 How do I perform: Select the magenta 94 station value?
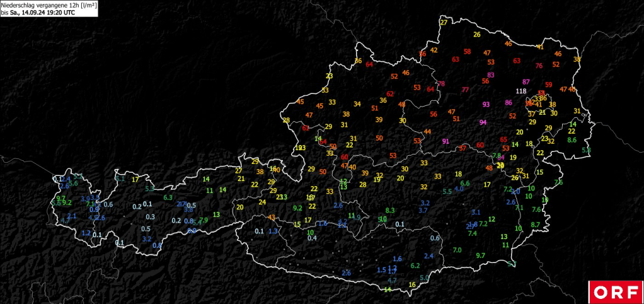pyautogui.click(x=483, y=122)
